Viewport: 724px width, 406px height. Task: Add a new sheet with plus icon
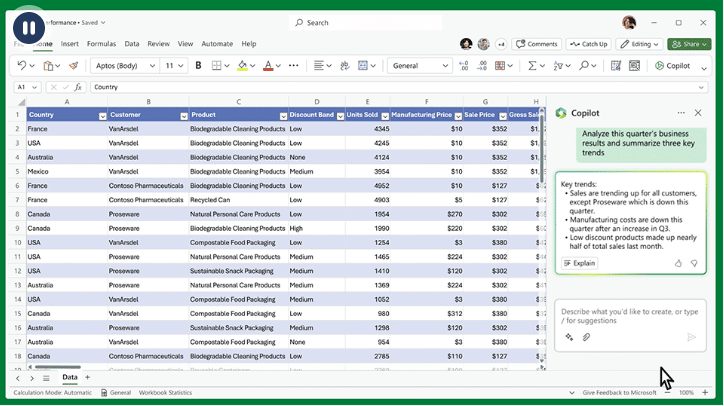[x=87, y=377]
